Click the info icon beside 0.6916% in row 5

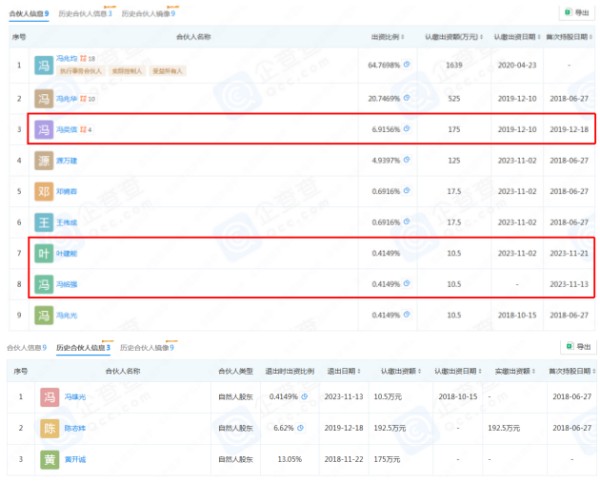(406, 191)
